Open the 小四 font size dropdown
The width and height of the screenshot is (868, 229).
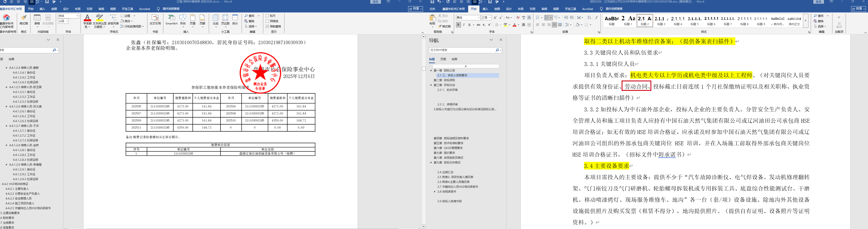[x=67, y=21]
